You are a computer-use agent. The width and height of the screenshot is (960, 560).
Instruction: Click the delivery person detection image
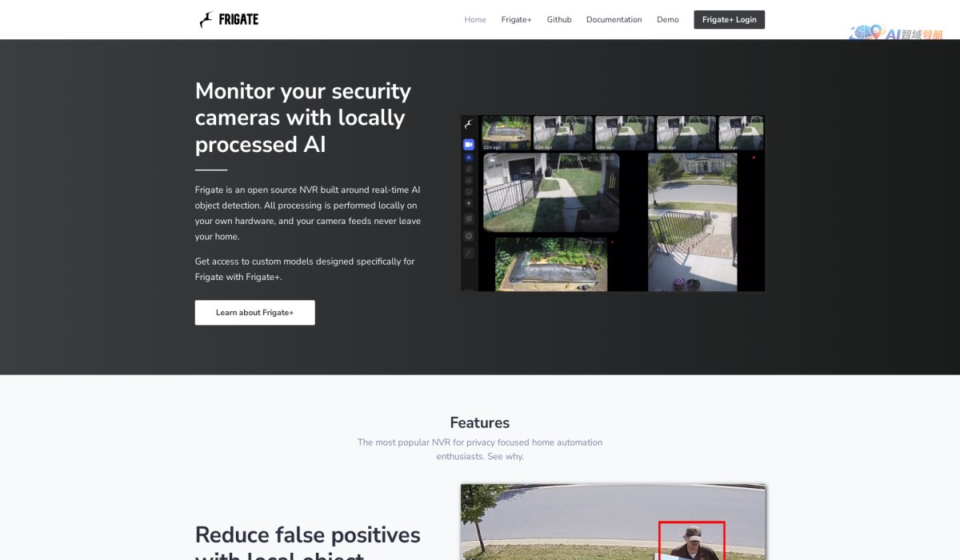pyautogui.click(x=614, y=522)
